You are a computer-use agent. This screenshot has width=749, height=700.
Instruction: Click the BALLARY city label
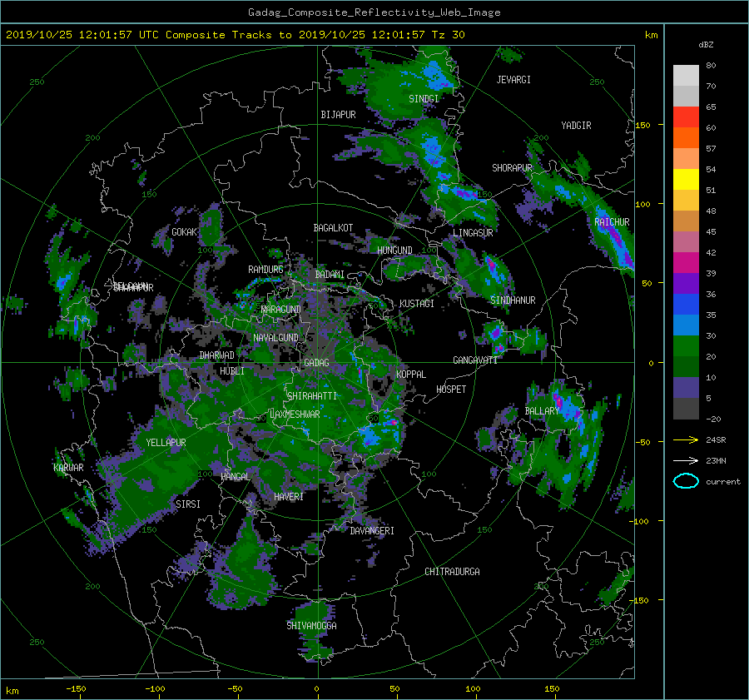[542, 411]
